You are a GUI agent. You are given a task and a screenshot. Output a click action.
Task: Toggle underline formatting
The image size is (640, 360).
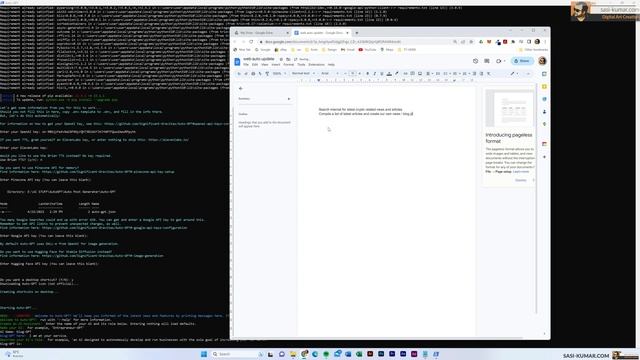pyautogui.click(x=382, y=73)
